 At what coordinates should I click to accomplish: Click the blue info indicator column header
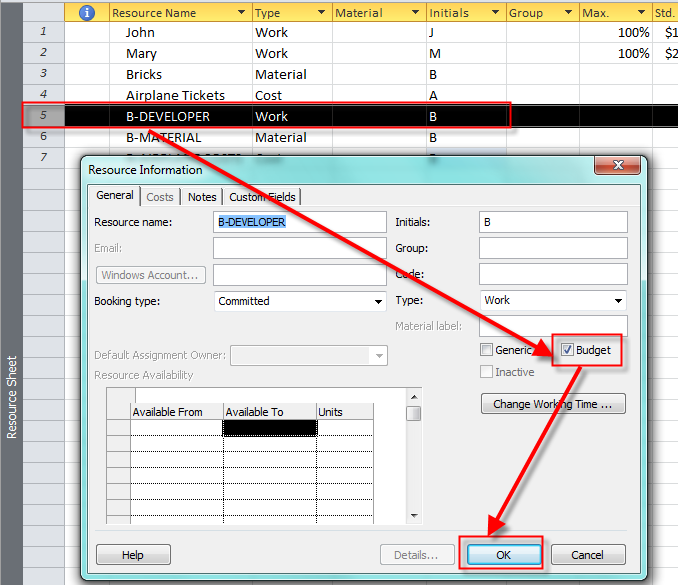point(86,13)
